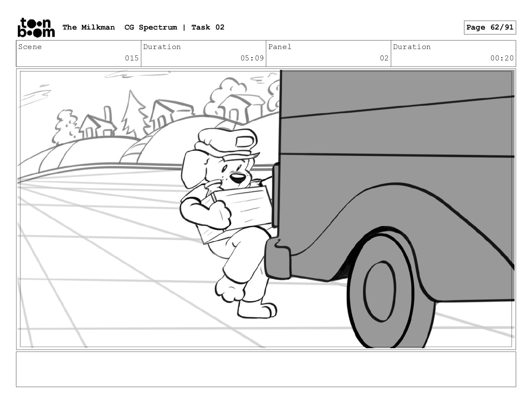
Task: Click the title 'The Milkman CG Spectrum | Task 02'
Action: click(x=143, y=27)
